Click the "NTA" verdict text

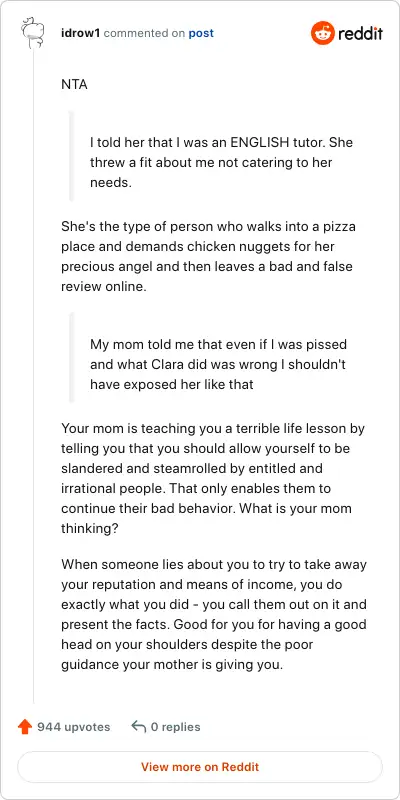pos(74,84)
